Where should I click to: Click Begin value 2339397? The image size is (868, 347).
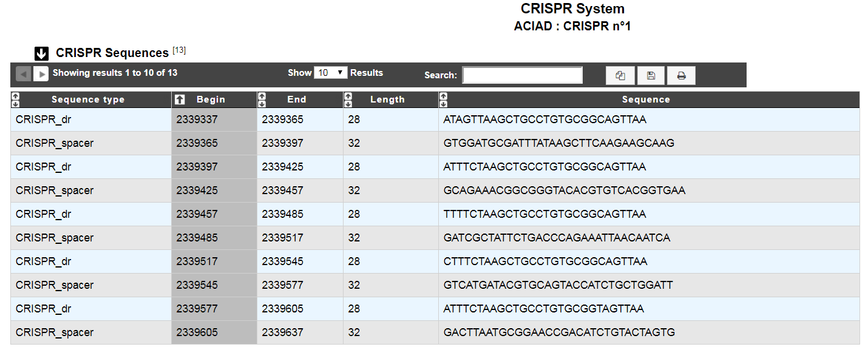point(197,167)
